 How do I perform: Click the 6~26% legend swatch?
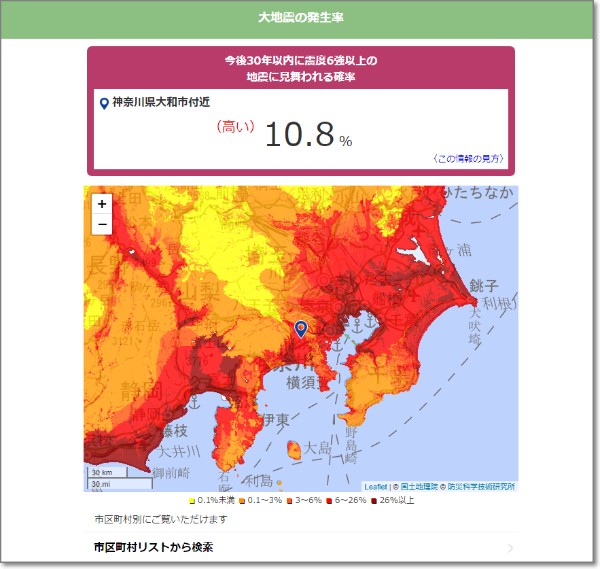(330, 500)
